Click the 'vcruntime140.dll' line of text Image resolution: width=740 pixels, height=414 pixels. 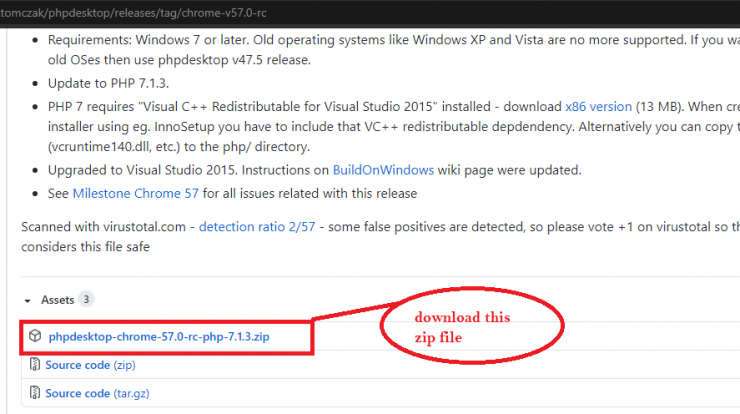point(179,147)
